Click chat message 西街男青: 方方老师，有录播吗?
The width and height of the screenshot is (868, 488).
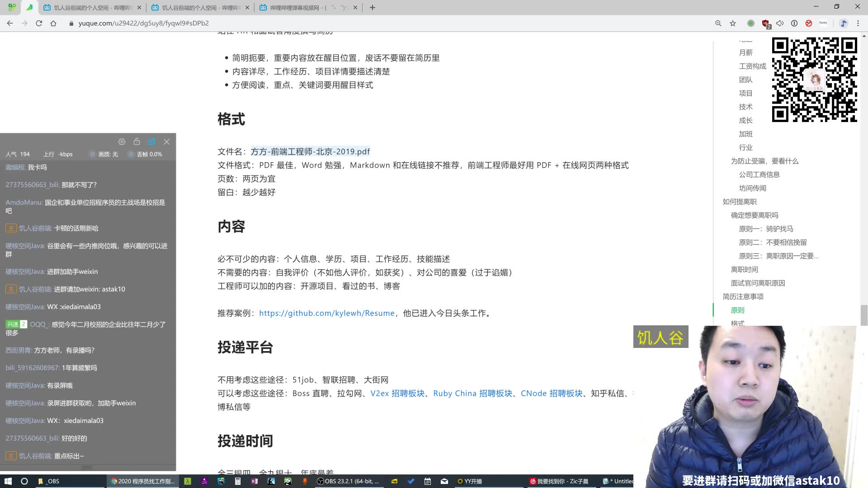(x=50, y=351)
